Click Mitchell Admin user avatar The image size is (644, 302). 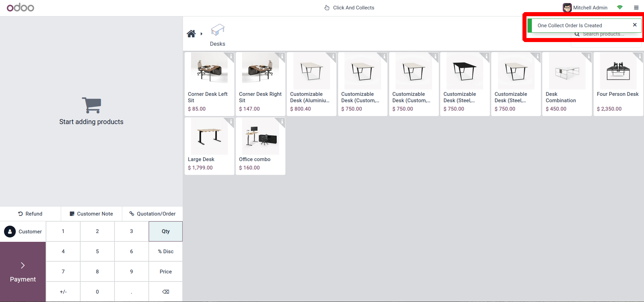(567, 7)
